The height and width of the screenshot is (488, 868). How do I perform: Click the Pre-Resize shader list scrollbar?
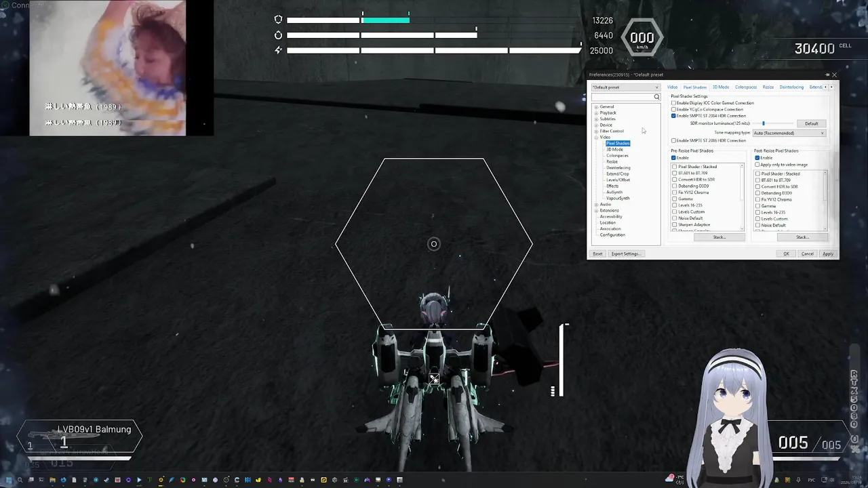coord(742,197)
